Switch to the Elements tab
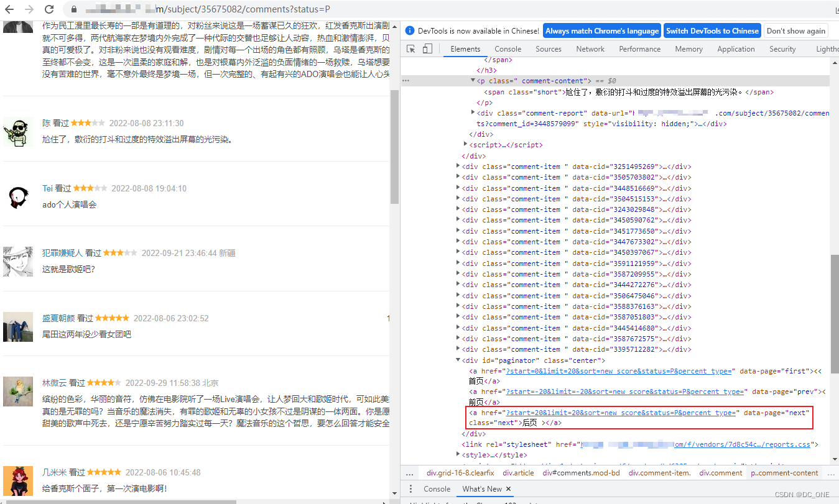The image size is (839, 504). [465, 49]
